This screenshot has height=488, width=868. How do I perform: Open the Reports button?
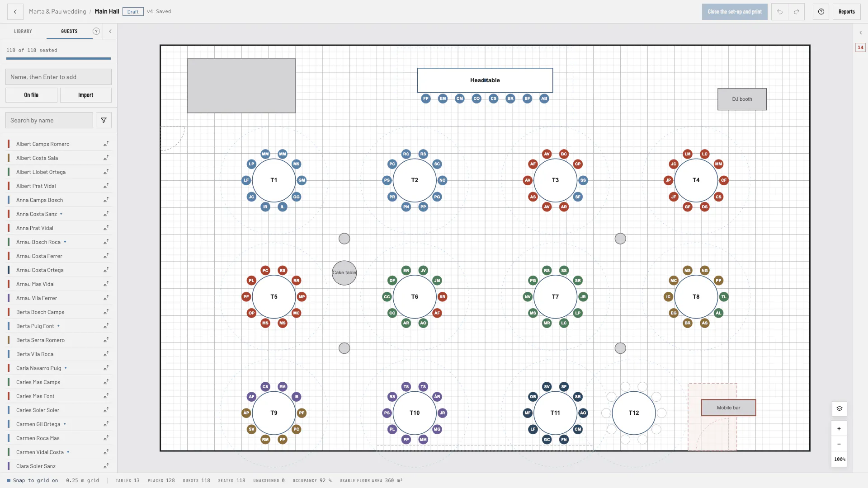click(x=846, y=12)
